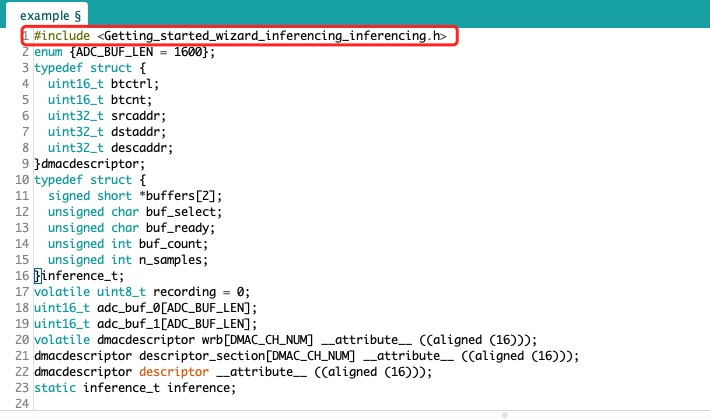Click typedef struct on line 10
Screen dimensions: 710x419
click(x=90, y=180)
